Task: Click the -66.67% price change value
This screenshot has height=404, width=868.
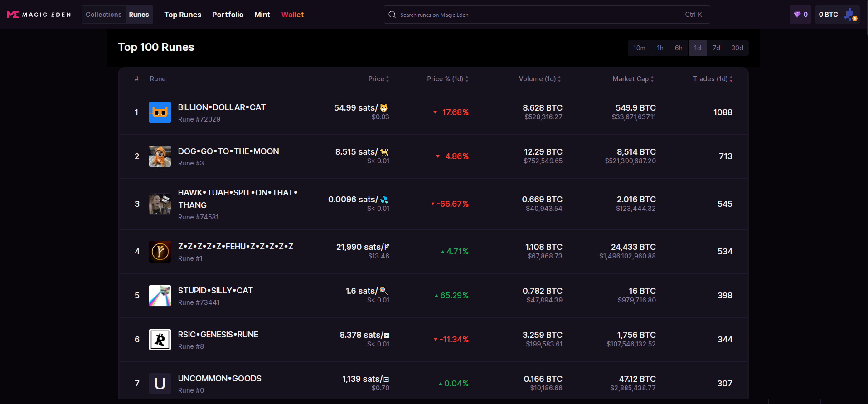Action: pyautogui.click(x=450, y=204)
